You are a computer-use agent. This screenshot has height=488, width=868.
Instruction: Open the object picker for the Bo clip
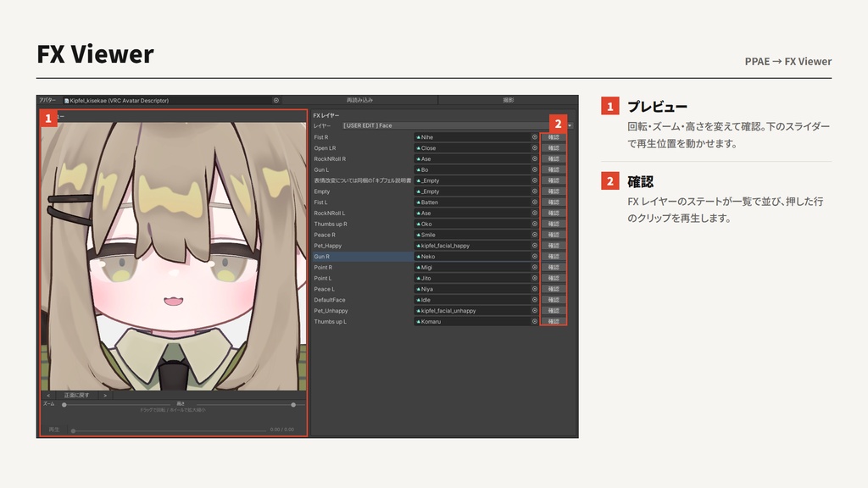[535, 169]
